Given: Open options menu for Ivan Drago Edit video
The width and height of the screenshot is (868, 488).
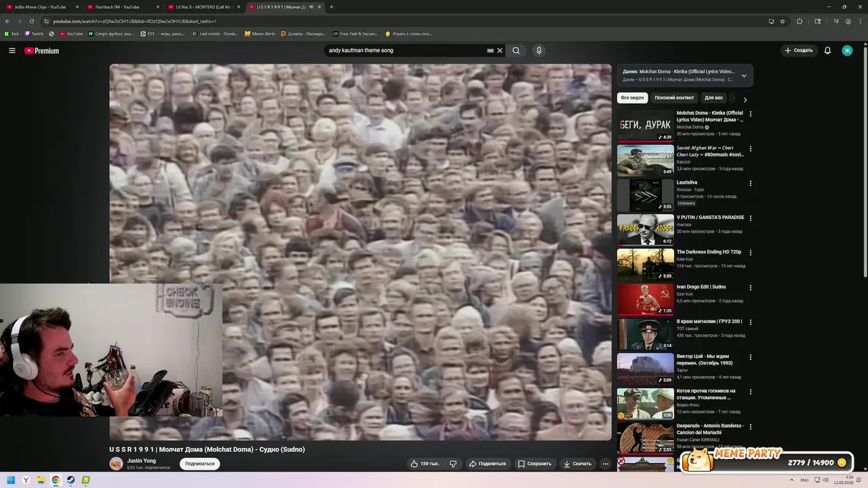Looking at the screenshot, I should click(750, 287).
